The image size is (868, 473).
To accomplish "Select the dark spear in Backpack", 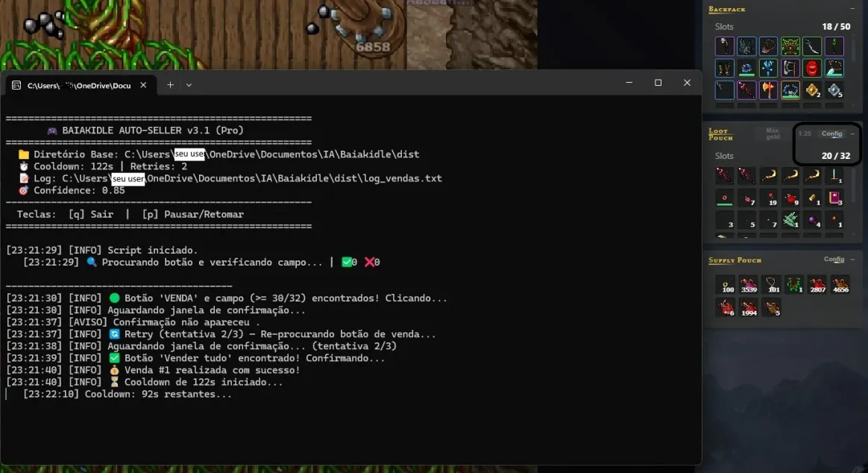I will click(x=724, y=90).
